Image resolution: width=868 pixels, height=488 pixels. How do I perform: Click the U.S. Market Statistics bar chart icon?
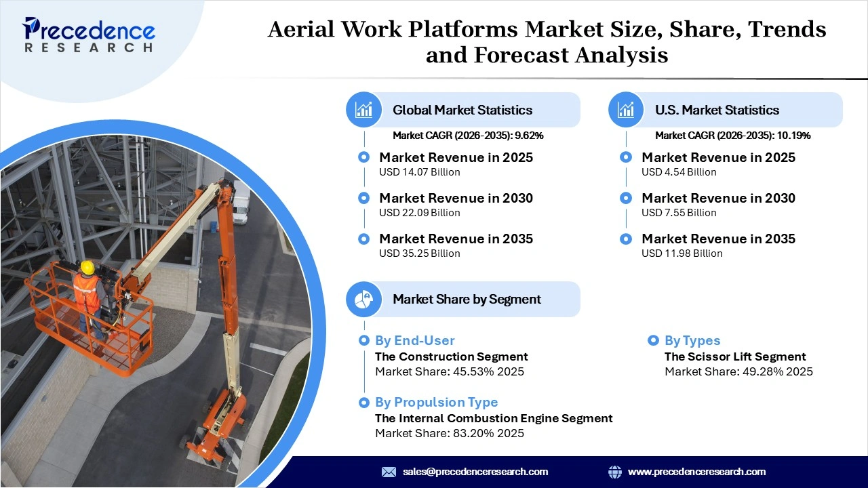pyautogui.click(x=625, y=109)
